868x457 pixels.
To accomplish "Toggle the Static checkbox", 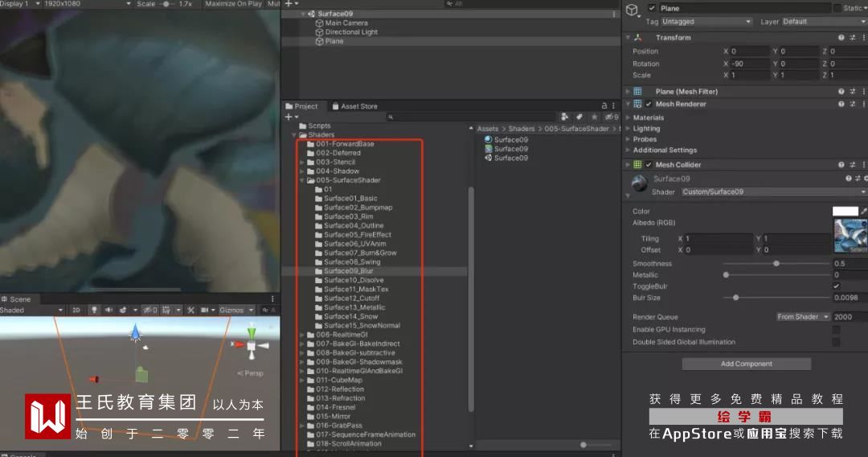I will (837, 8).
